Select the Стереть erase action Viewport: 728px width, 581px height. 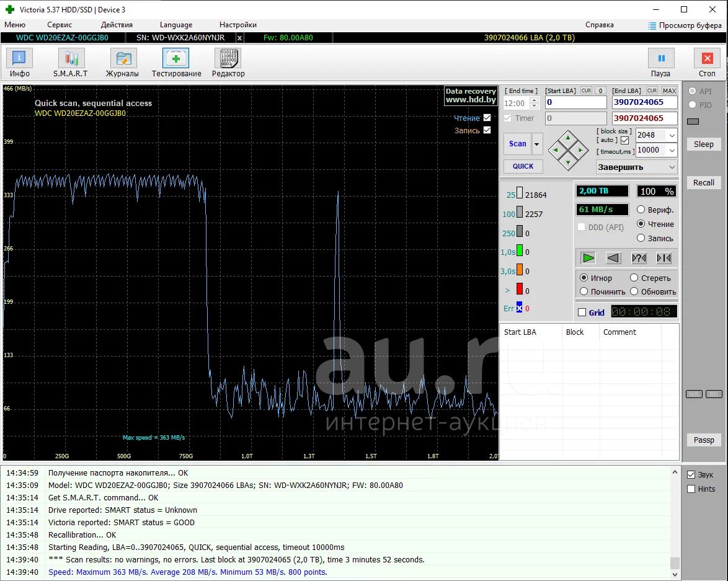(x=634, y=278)
